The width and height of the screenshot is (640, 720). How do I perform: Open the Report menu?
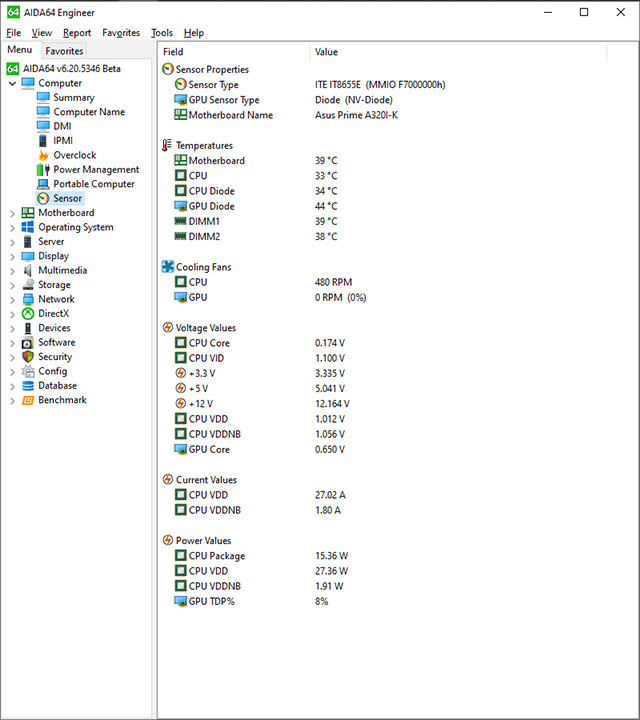pyautogui.click(x=77, y=33)
